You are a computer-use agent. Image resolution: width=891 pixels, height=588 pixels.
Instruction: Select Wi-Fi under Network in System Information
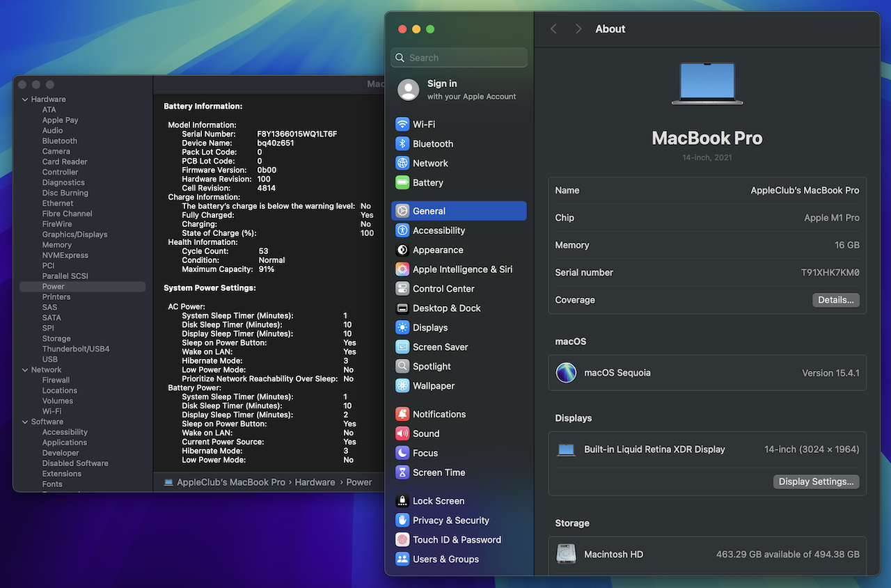[x=52, y=411]
